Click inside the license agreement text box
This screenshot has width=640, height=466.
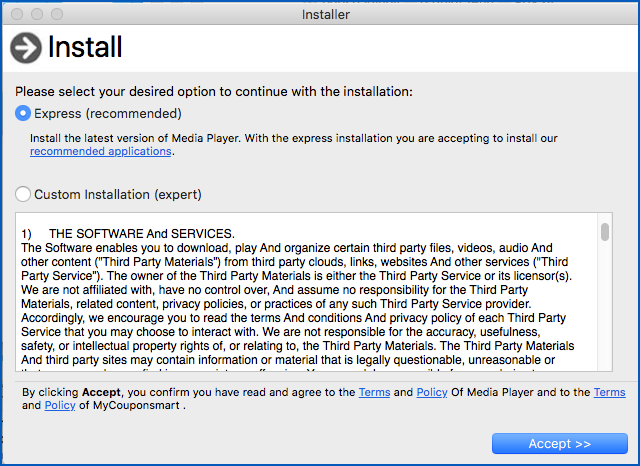(x=300, y=300)
